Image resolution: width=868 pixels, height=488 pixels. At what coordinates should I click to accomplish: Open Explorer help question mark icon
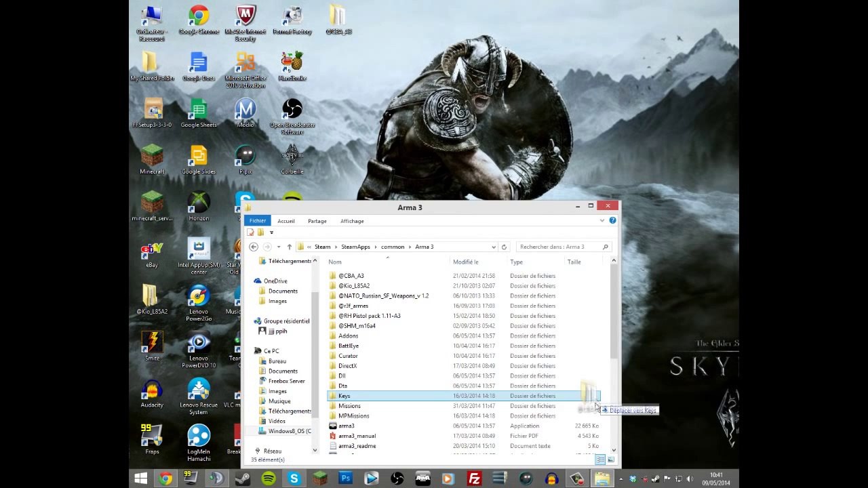pyautogui.click(x=612, y=220)
